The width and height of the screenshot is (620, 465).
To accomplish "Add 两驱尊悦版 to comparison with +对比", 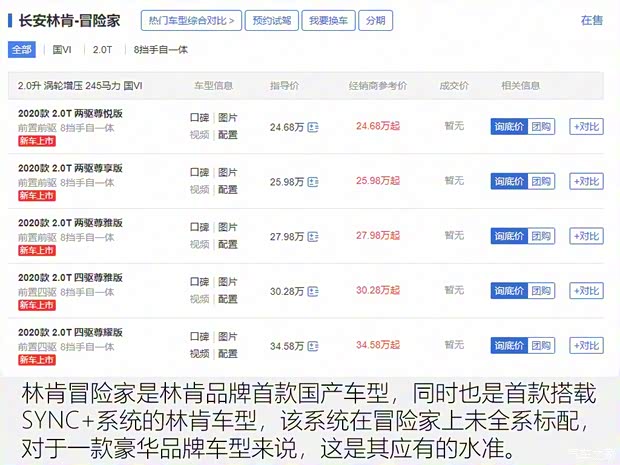I will pyautogui.click(x=586, y=127).
